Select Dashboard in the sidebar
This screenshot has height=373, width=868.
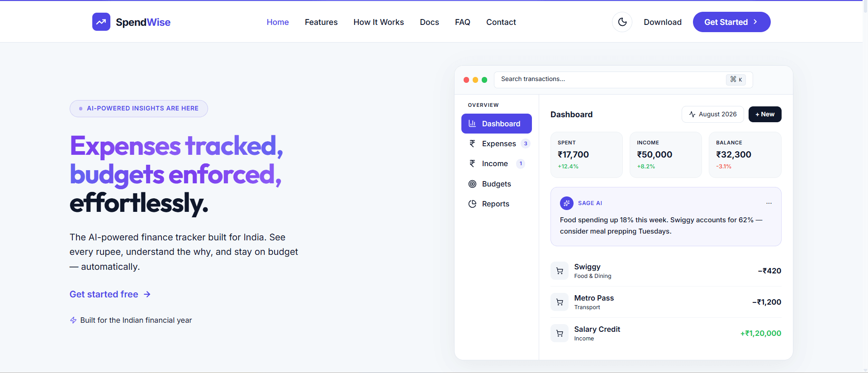(496, 124)
